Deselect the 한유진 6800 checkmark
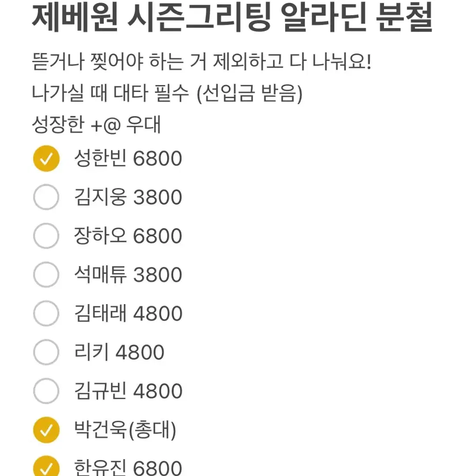Viewport: 476px width, 476px height. point(46,466)
